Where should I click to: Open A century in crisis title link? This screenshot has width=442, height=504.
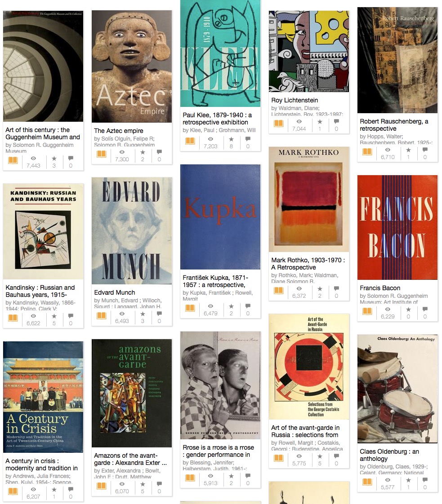coord(41,464)
